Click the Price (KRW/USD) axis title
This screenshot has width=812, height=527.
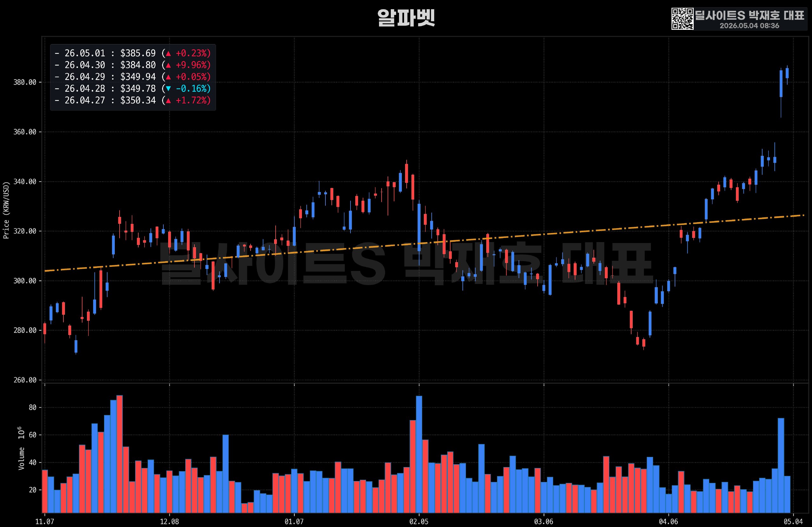pos(6,210)
